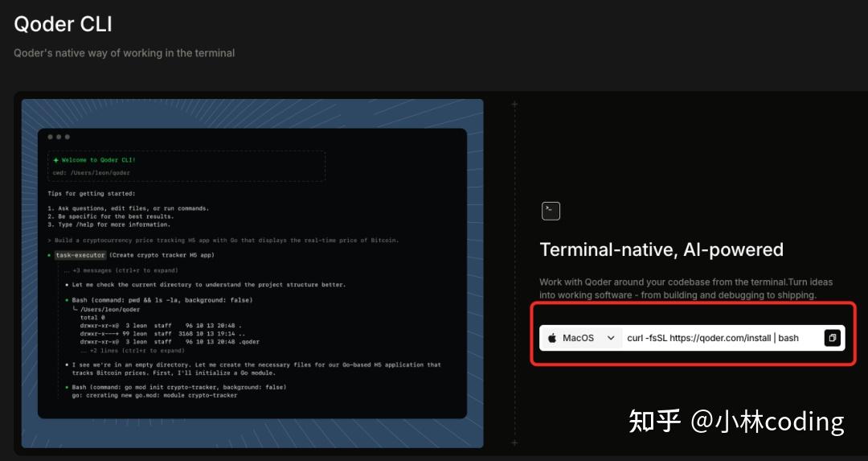The height and width of the screenshot is (461, 868).
Task: Click "Welcome to Qoder CLI!" line in terminal
Action: (98, 160)
